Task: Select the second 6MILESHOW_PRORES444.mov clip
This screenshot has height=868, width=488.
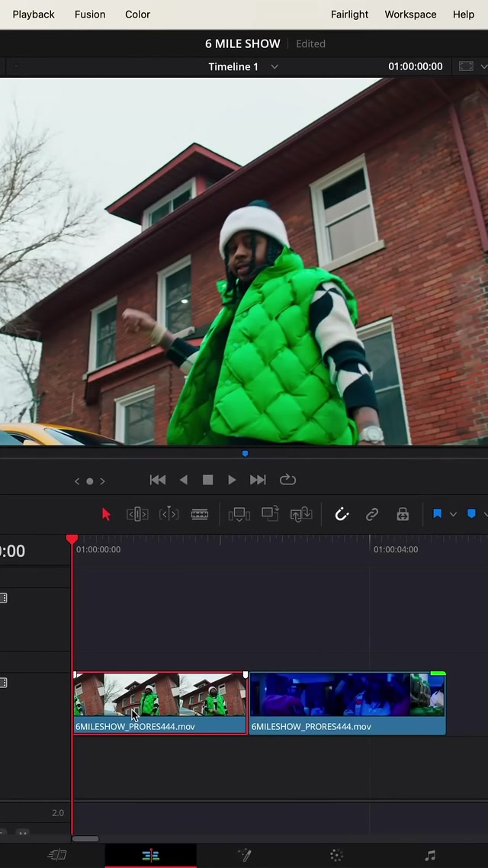Action: pos(347,703)
